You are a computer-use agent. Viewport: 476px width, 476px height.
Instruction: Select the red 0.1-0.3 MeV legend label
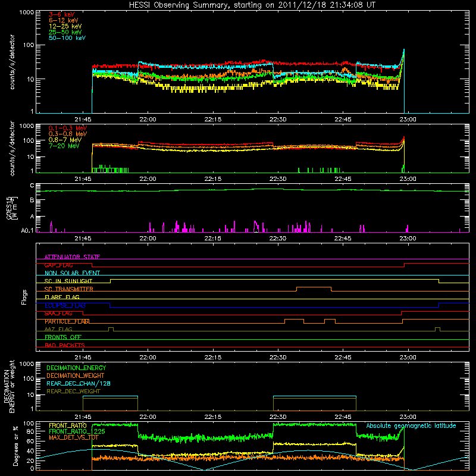point(68,128)
